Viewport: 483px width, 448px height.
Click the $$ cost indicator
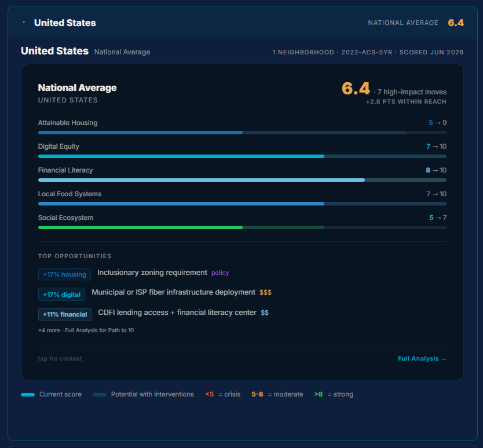(x=265, y=313)
